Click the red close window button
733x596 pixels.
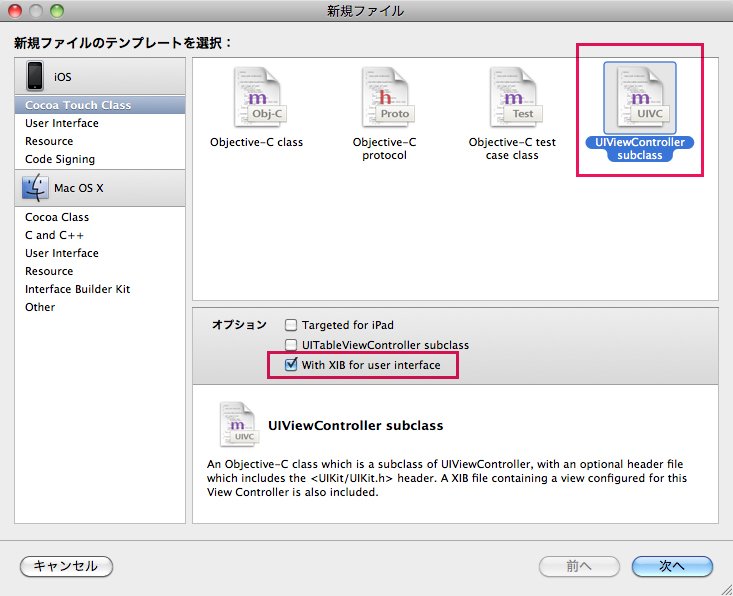15,10
